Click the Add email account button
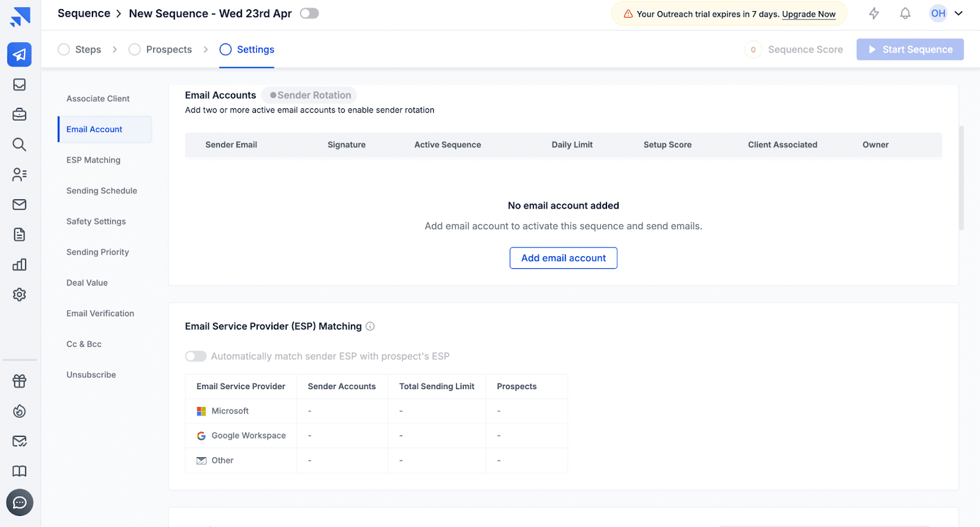Viewport: 980px width, 527px height. coord(563,258)
